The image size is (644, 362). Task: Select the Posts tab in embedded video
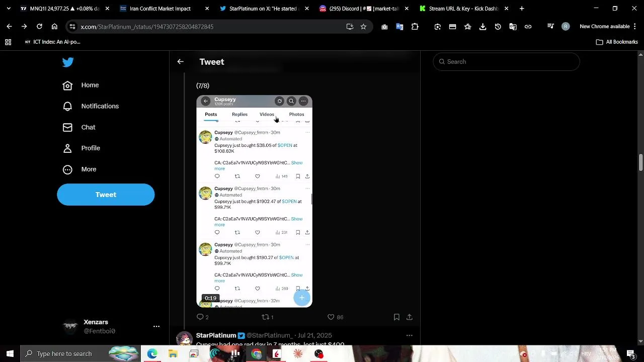click(x=211, y=115)
